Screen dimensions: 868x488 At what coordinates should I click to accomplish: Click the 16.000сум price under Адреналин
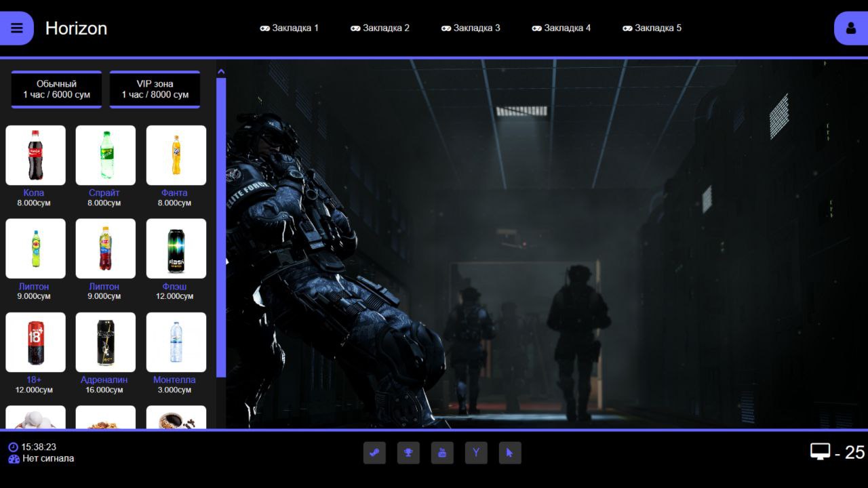click(x=104, y=390)
